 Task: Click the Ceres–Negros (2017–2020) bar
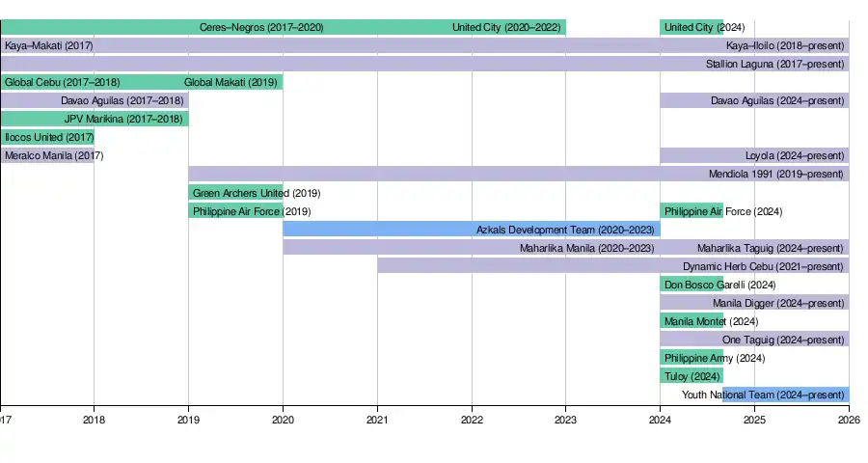[x=142, y=27]
